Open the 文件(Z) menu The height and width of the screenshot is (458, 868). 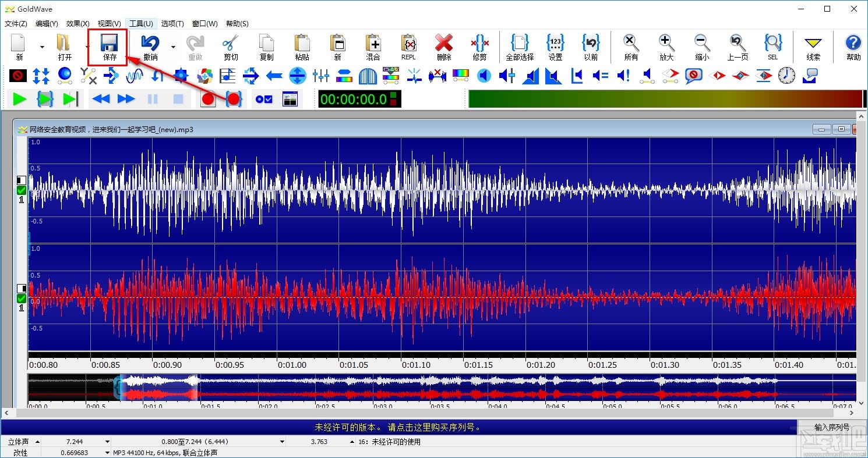tap(16, 24)
